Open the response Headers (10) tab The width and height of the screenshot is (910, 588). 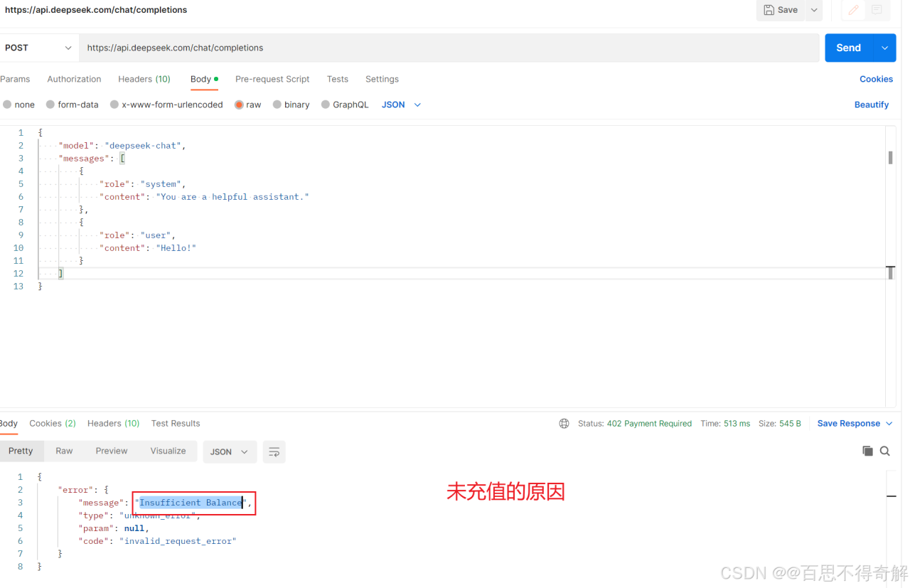[x=113, y=423]
